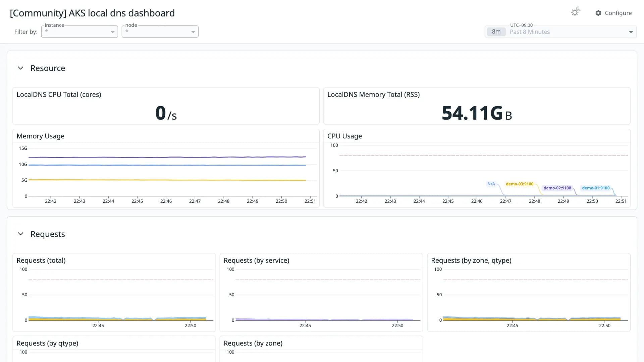Click the demo-03:9100 series label

coord(520,184)
